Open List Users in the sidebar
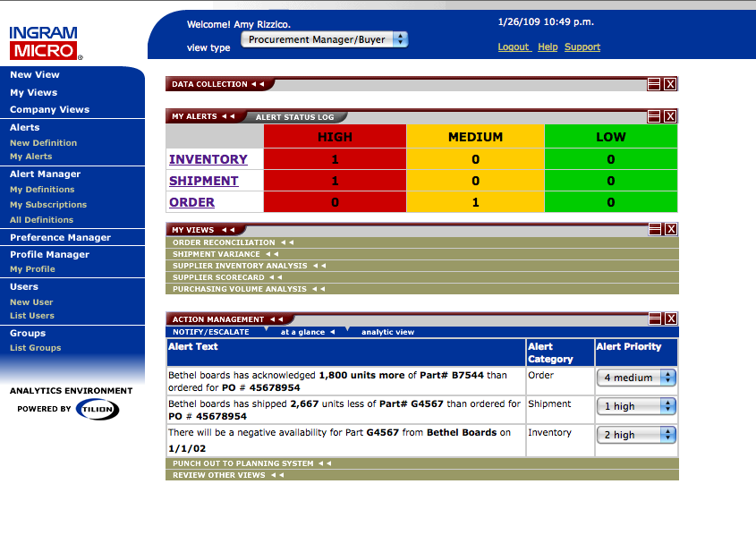The width and height of the screenshot is (756, 552). click(x=32, y=316)
